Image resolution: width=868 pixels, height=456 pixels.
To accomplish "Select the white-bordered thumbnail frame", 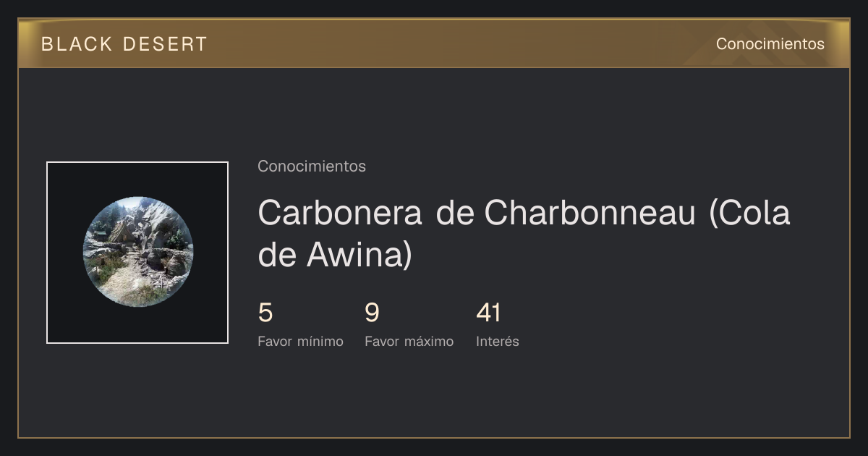I will coord(137,253).
